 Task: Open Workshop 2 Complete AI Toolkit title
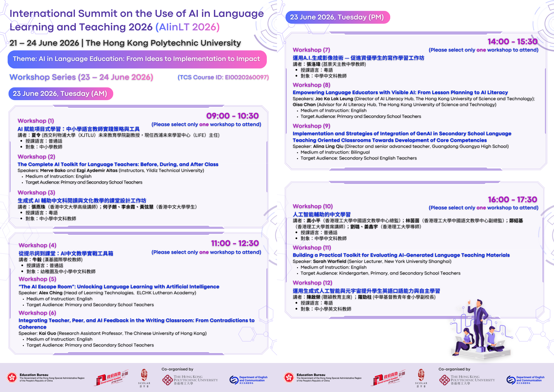(x=118, y=164)
